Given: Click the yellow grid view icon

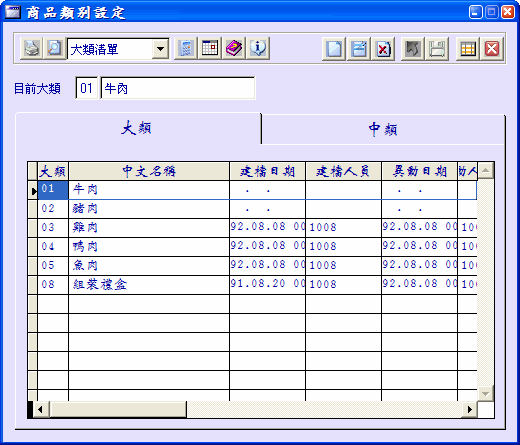Looking at the screenshot, I should [x=468, y=49].
